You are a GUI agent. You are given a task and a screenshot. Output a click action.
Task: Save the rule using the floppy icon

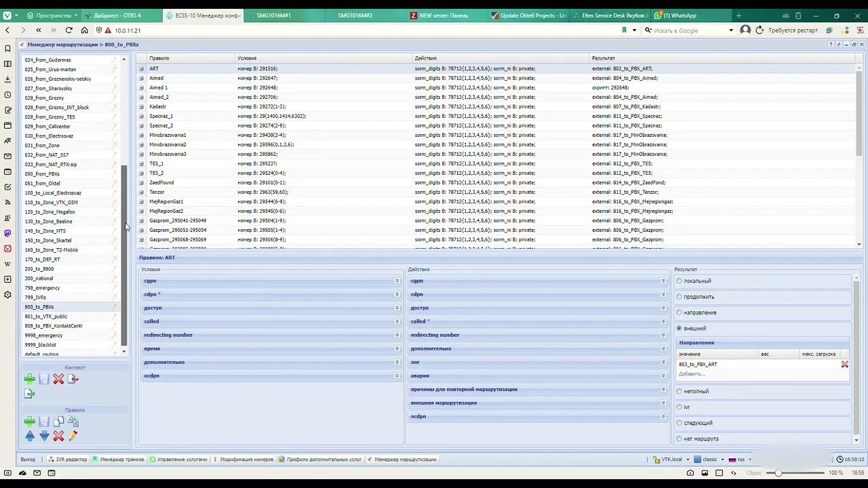[44, 422]
